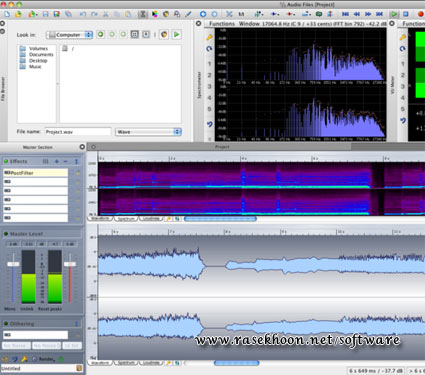This screenshot has width=425, height=375.
Task: Open the Spectrometer Functions menu
Action: [x=222, y=24]
